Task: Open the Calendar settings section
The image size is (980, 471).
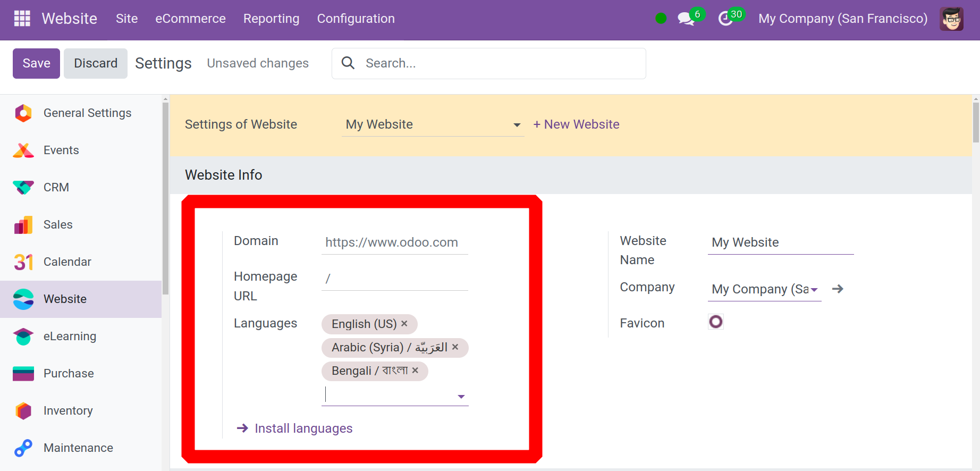Action: pyautogui.click(x=67, y=262)
